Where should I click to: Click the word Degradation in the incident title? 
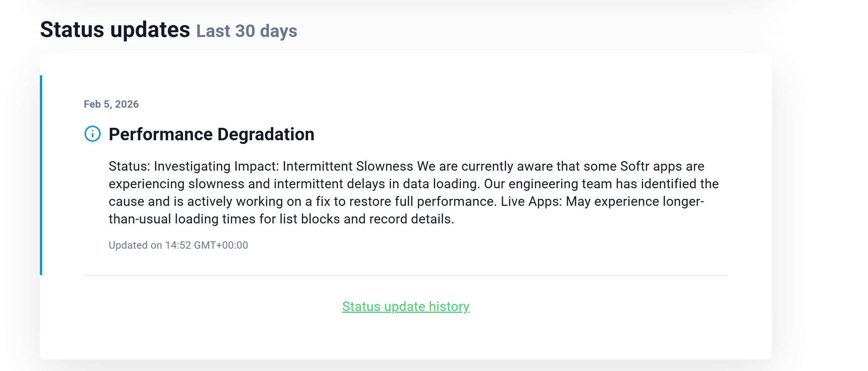tap(266, 134)
